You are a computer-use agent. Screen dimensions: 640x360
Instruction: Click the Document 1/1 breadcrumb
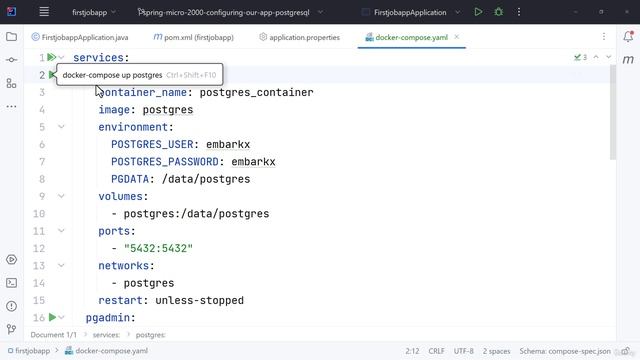pos(53,335)
